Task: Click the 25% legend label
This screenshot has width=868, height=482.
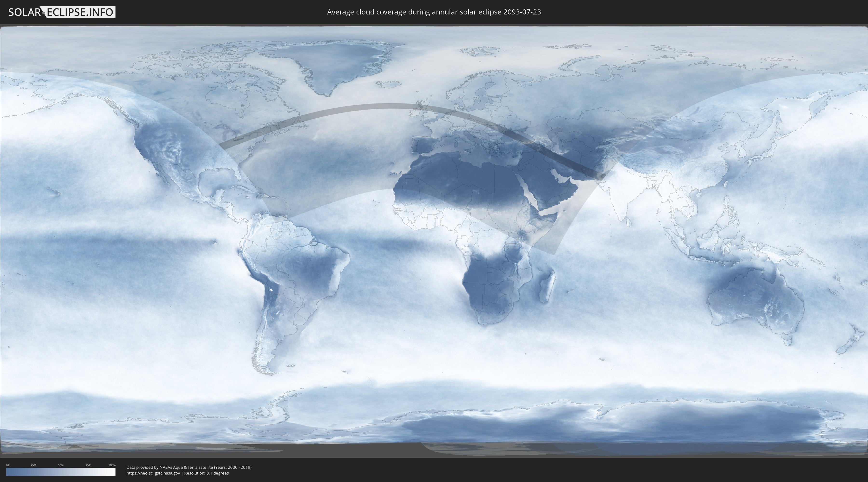Action: 33,465
